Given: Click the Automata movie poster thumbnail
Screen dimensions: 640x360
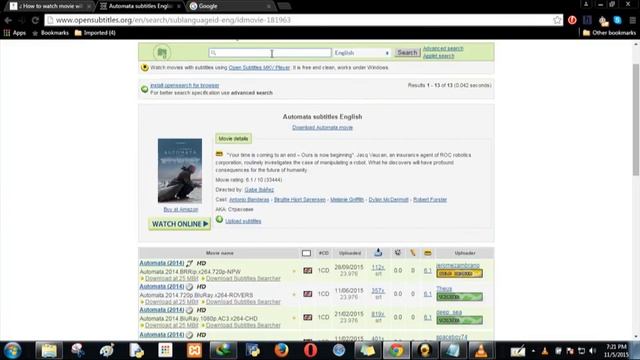Looking at the screenshot, I should point(180,171).
